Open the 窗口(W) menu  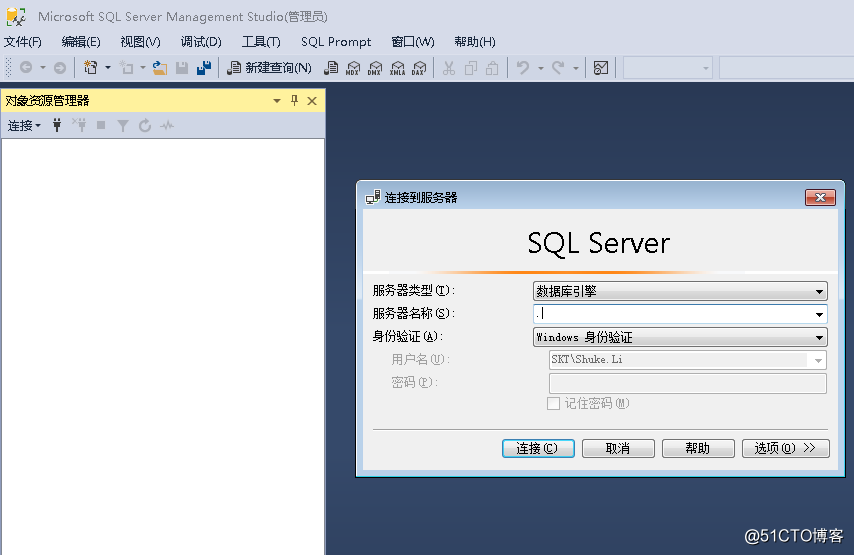413,42
